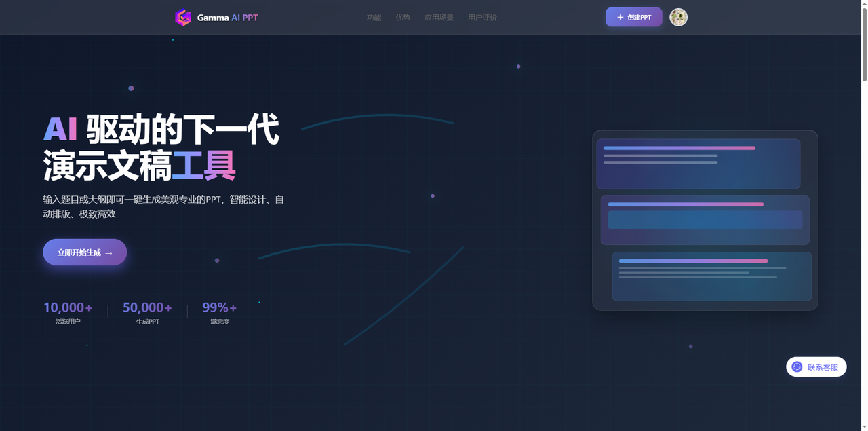Click the plus icon in 创建PPT
Image resolution: width=868 pixels, height=431 pixels.
click(x=620, y=17)
